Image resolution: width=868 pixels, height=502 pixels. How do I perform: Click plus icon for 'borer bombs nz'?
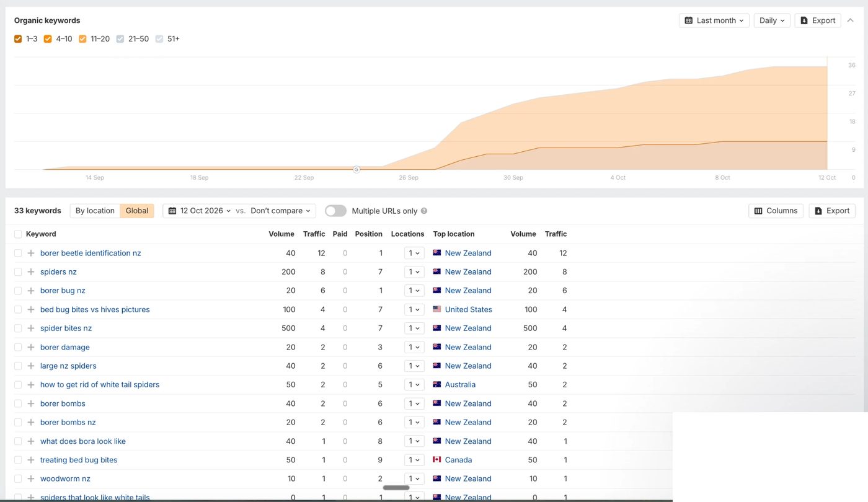click(31, 422)
